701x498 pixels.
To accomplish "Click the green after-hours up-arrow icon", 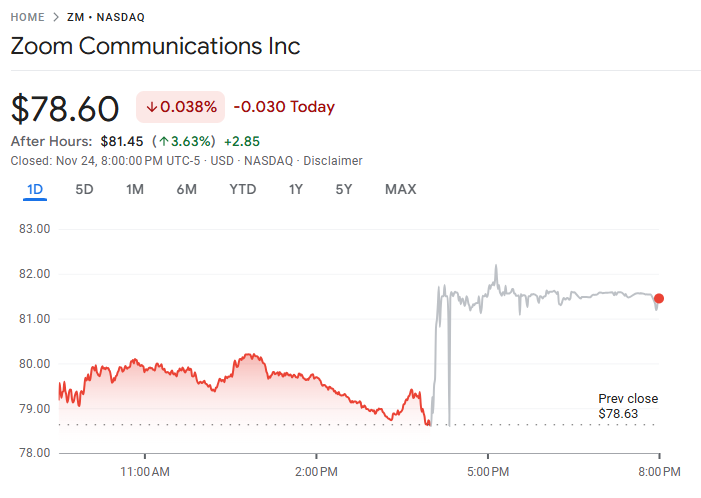I will coord(164,141).
